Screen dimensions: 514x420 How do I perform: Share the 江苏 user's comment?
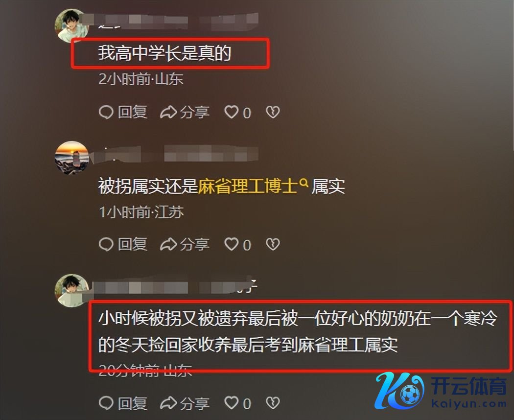tap(185, 244)
